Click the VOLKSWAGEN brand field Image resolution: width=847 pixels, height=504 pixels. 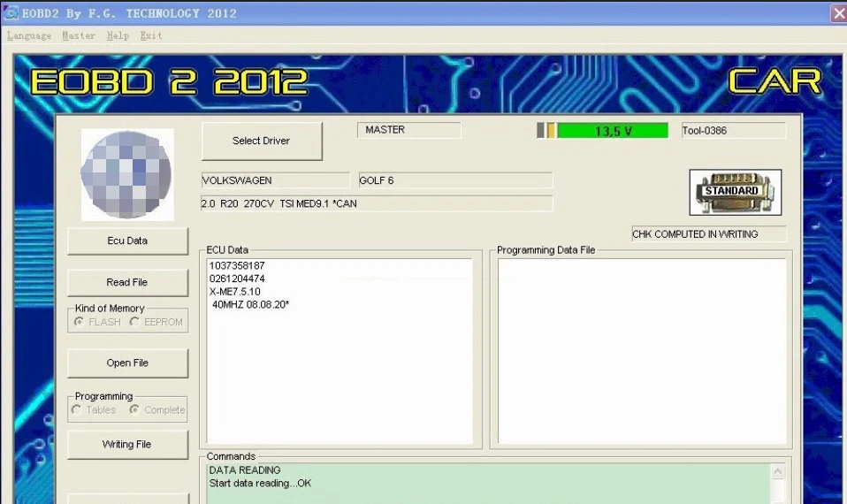click(x=276, y=180)
